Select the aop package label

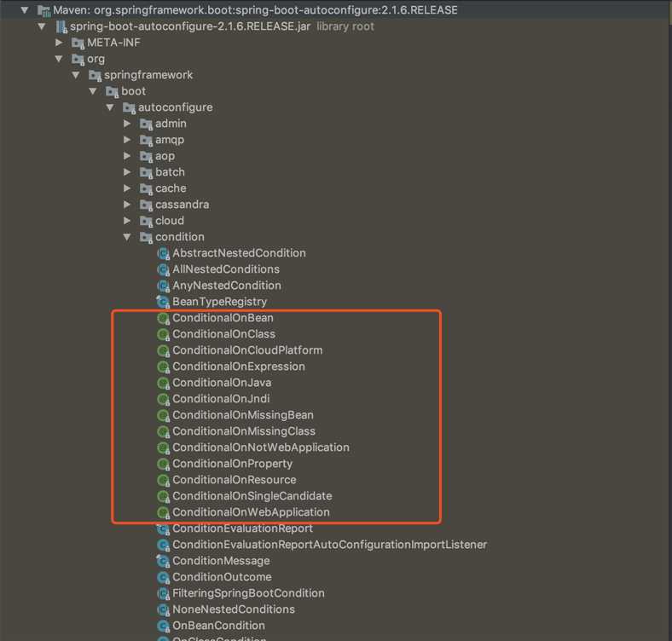[165, 156]
